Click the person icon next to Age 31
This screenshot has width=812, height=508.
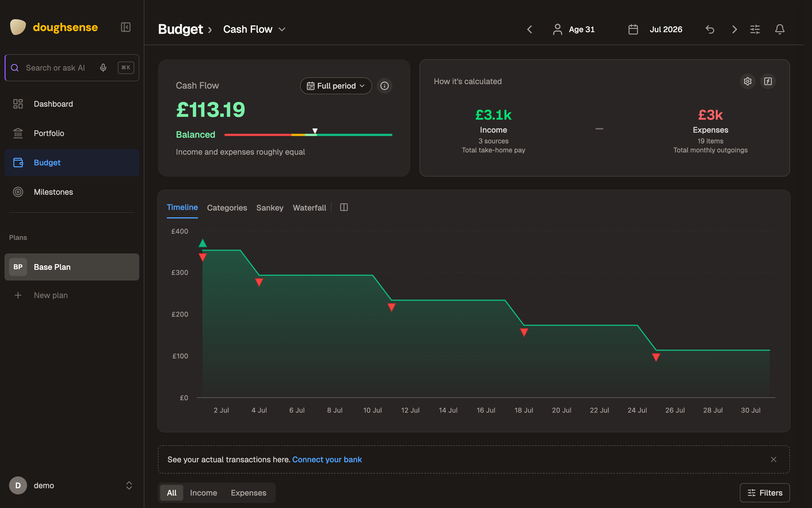pyautogui.click(x=557, y=29)
